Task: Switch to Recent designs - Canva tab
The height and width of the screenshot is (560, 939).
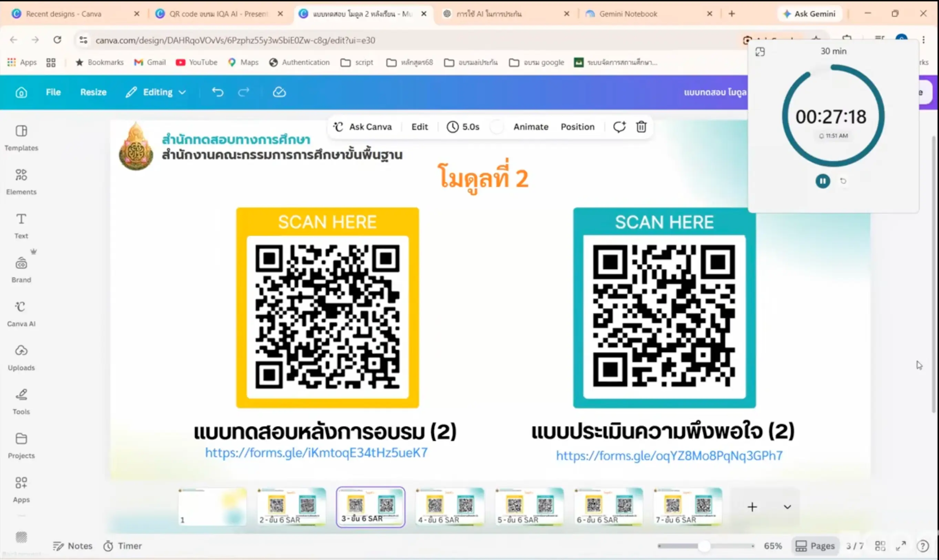Action: (75, 13)
